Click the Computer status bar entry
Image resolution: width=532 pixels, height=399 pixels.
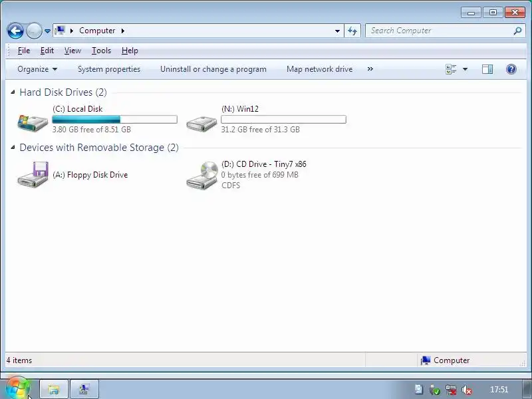(445, 360)
